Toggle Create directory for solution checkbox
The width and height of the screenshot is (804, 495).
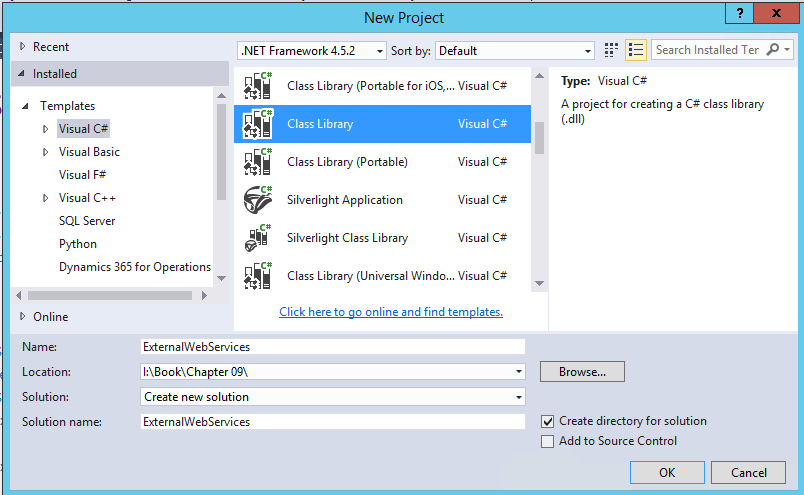(x=547, y=422)
